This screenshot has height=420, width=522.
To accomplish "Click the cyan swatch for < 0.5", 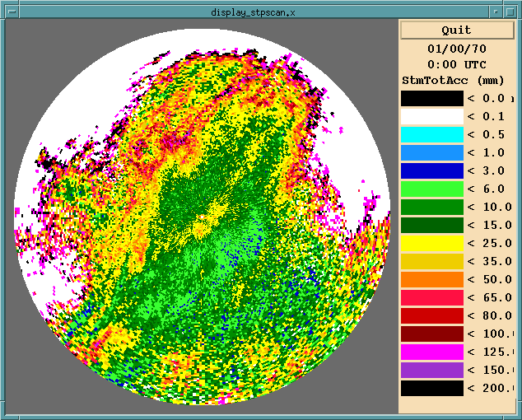I will tap(431, 134).
